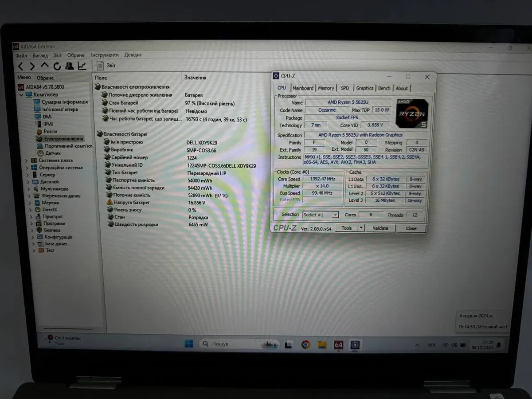
Task: Collapse the Комп'ютер tree node
Action: (21, 95)
